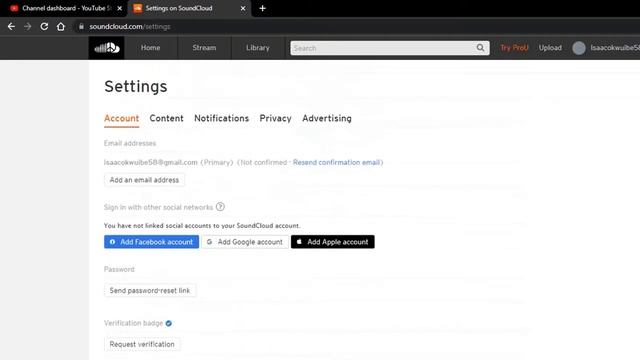Close the YouTube channel dashboard tab
The image size is (640, 360).
click(120, 8)
